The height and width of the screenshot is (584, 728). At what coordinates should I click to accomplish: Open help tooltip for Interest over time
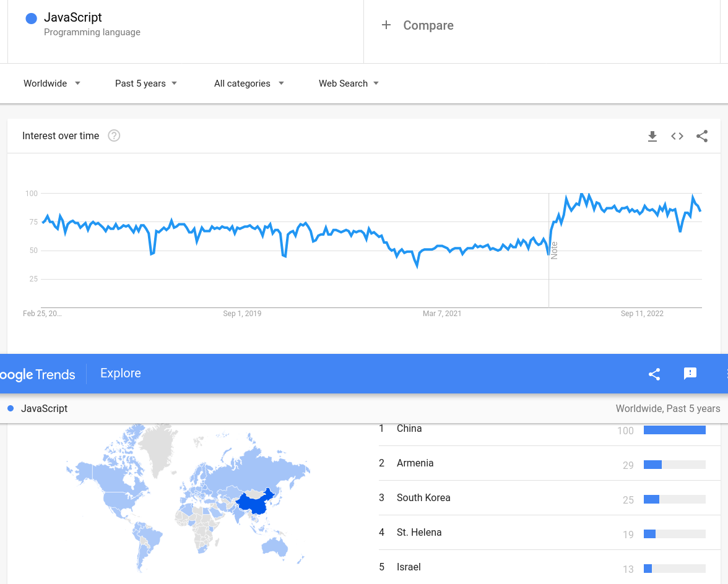tap(114, 135)
